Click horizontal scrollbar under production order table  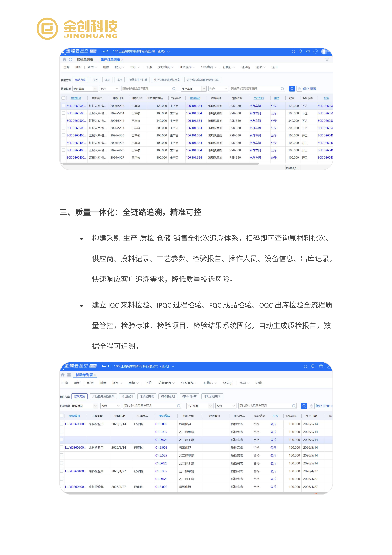point(161,164)
